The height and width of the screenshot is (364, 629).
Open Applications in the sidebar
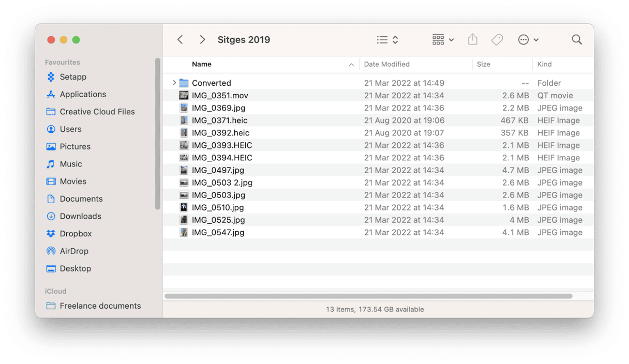pyautogui.click(x=76, y=94)
